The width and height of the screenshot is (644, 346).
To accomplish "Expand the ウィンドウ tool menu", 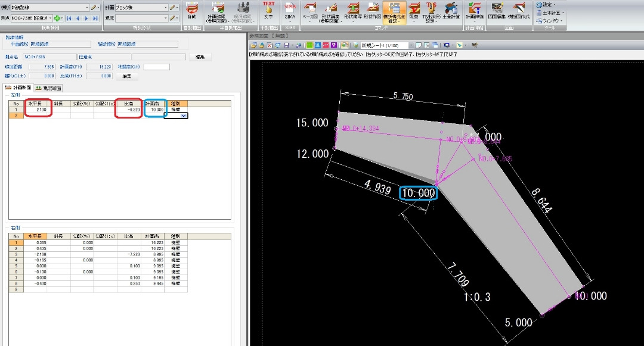I will tap(550, 20).
